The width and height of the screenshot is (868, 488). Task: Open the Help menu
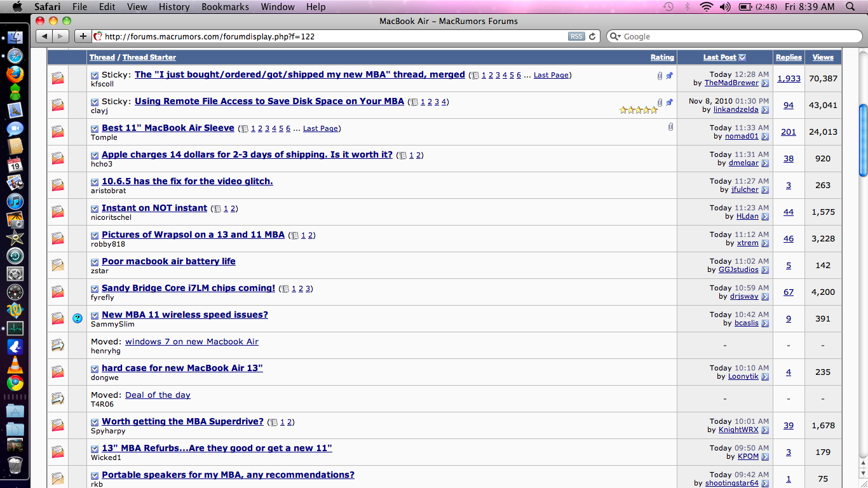point(316,7)
